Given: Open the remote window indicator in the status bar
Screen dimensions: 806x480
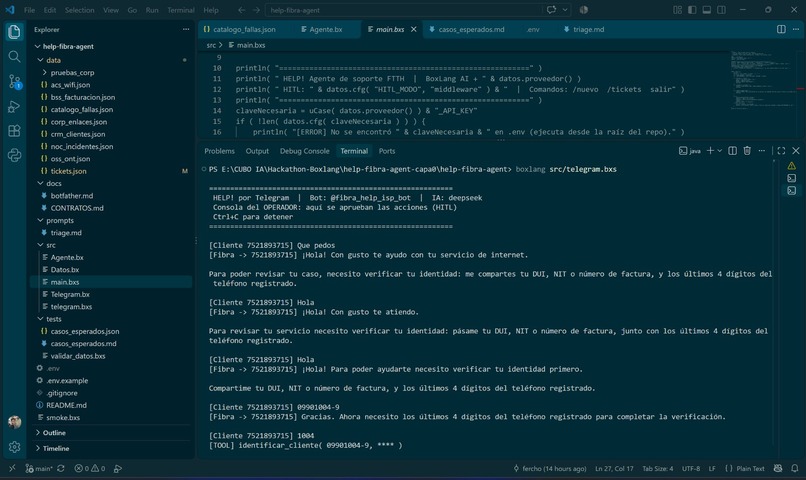Looking at the screenshot, I should [12, 468].
